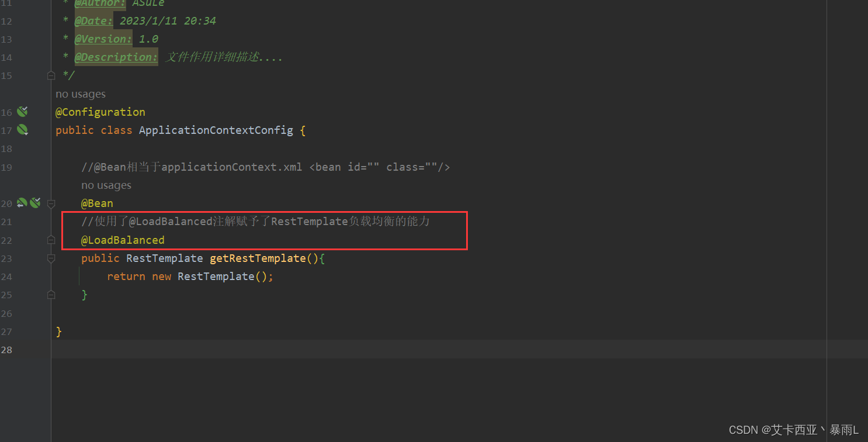This screenshot has height=442, width=868.
Task: Collapse the getRestTemplate method fold at line 23
Action: point(51,258)
